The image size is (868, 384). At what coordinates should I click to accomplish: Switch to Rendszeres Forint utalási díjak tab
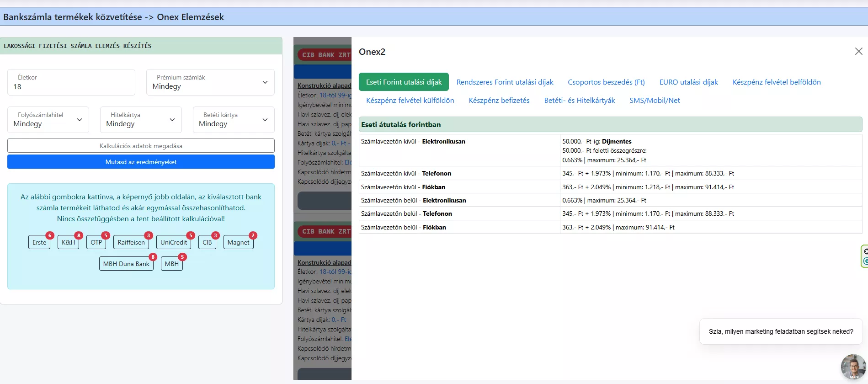tap(505, 82)
